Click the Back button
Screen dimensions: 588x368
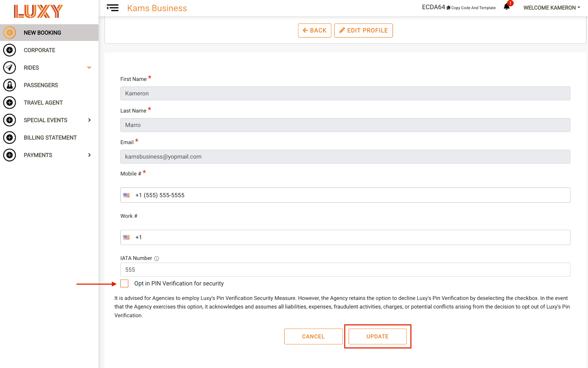click(x=314, y=30)
